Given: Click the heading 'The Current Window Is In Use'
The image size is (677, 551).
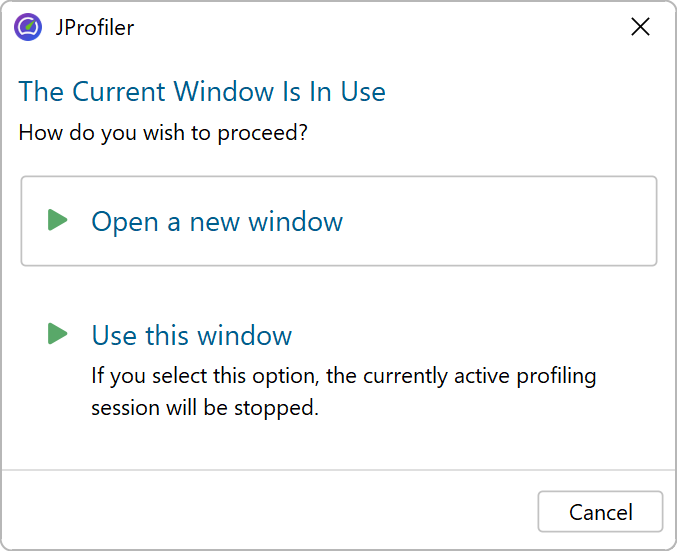Looking at the screenshot, I should [202, 92].
